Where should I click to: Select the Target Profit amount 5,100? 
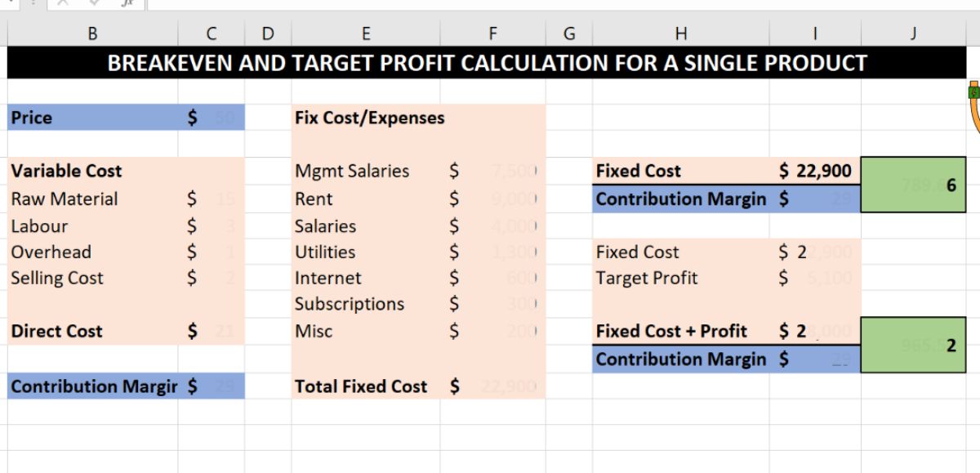coord(815,278)
